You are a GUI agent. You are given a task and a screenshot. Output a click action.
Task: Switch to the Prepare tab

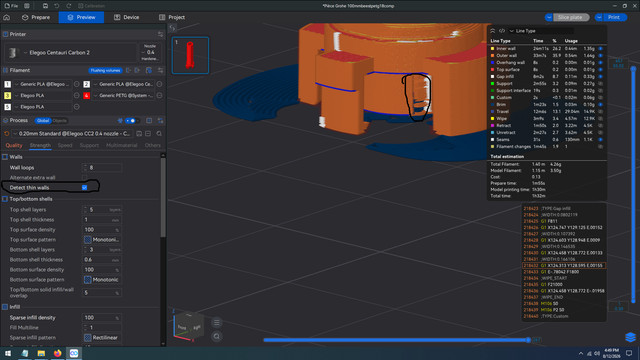[36, 17]
